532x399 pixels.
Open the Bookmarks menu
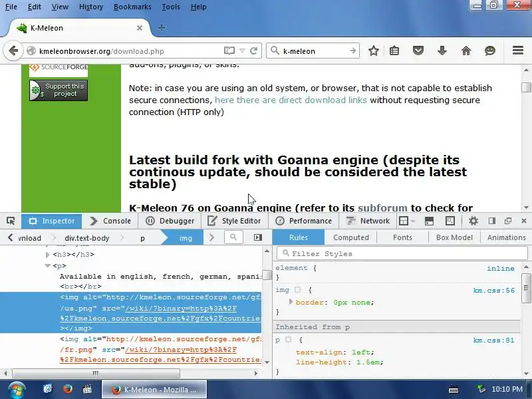[132, 7]
